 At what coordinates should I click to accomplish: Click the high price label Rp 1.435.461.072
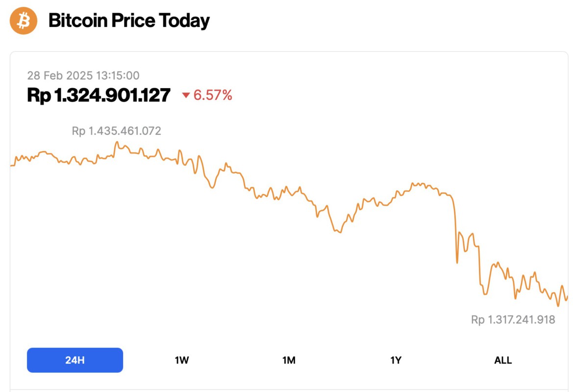pos(116,131)
